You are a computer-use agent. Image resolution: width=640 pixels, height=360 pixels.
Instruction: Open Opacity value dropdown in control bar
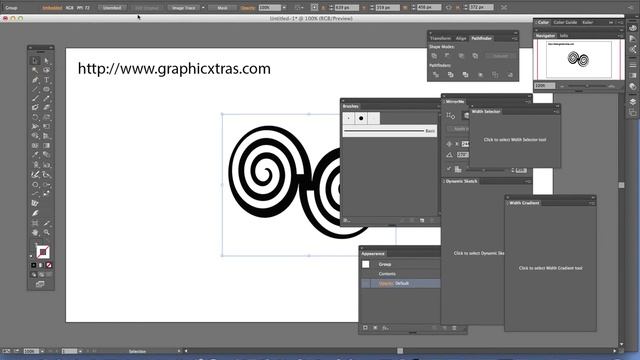[x=284, y=8]
